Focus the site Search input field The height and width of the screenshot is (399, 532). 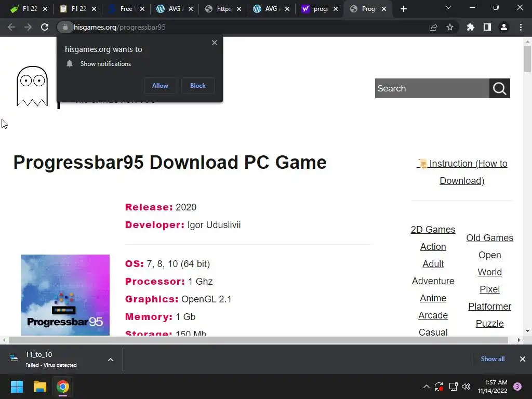[x=432, y=88]
